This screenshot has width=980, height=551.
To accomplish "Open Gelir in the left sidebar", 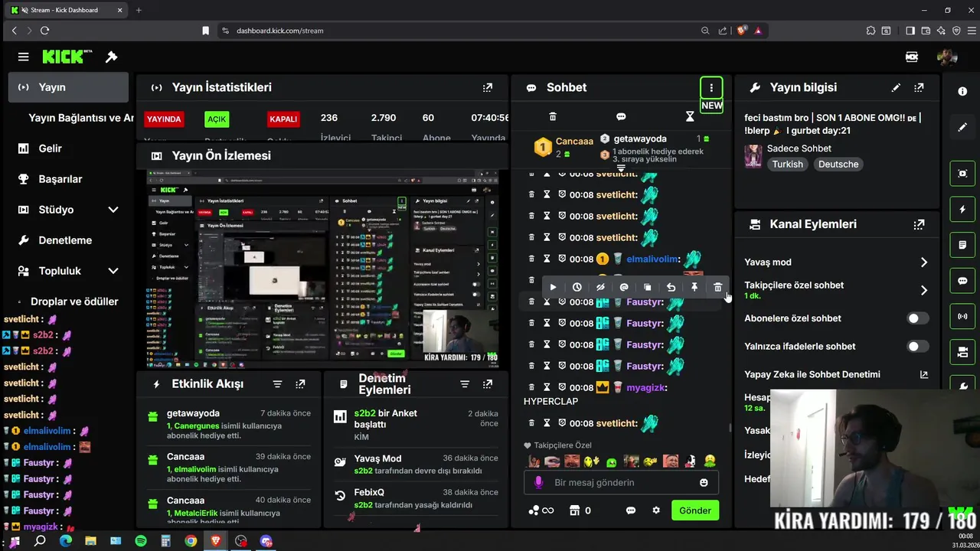I will point(69,148).
